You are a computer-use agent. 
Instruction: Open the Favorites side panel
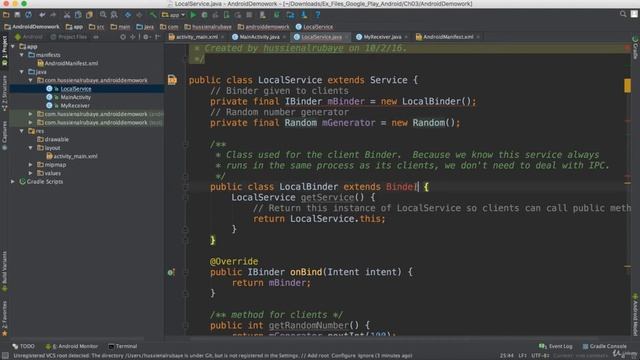pyautogui.click(x=4, y=319)
